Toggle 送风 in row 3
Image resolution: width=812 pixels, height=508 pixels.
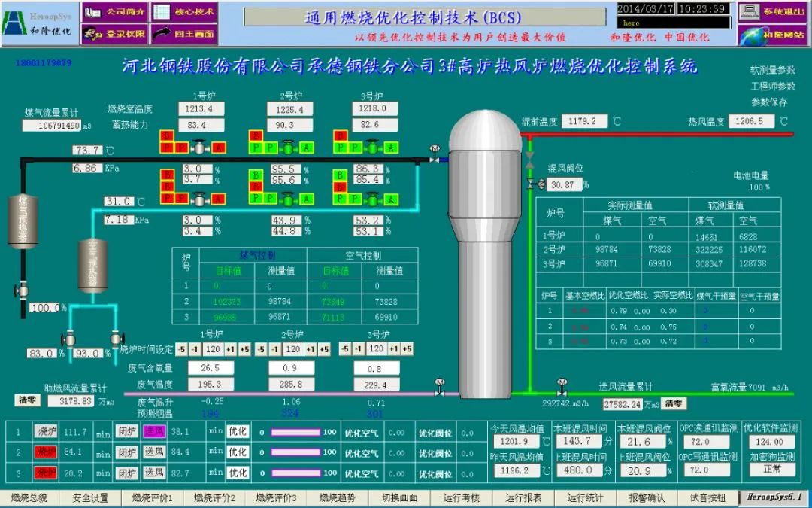(x=155, y=473)
